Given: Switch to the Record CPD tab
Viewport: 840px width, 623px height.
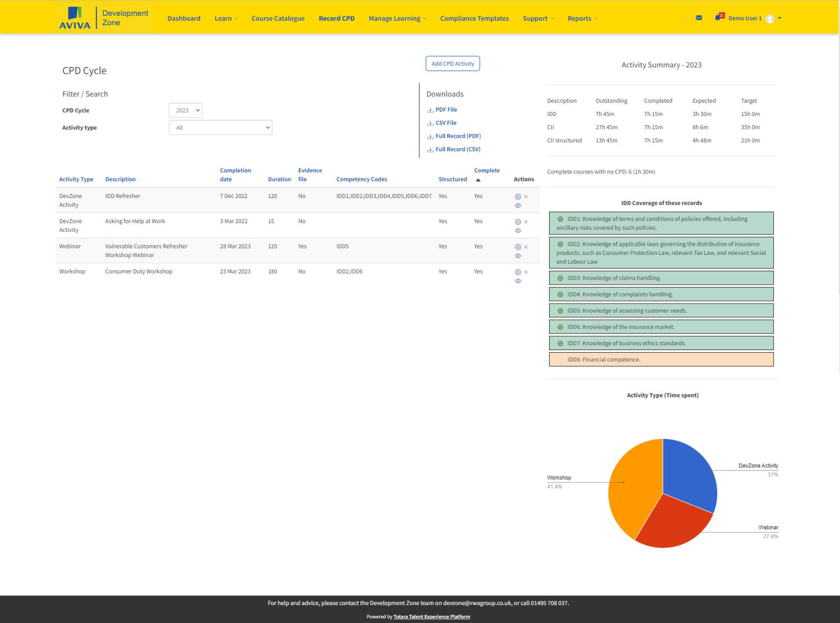Looking at the screenshot, I should (336, 18).
